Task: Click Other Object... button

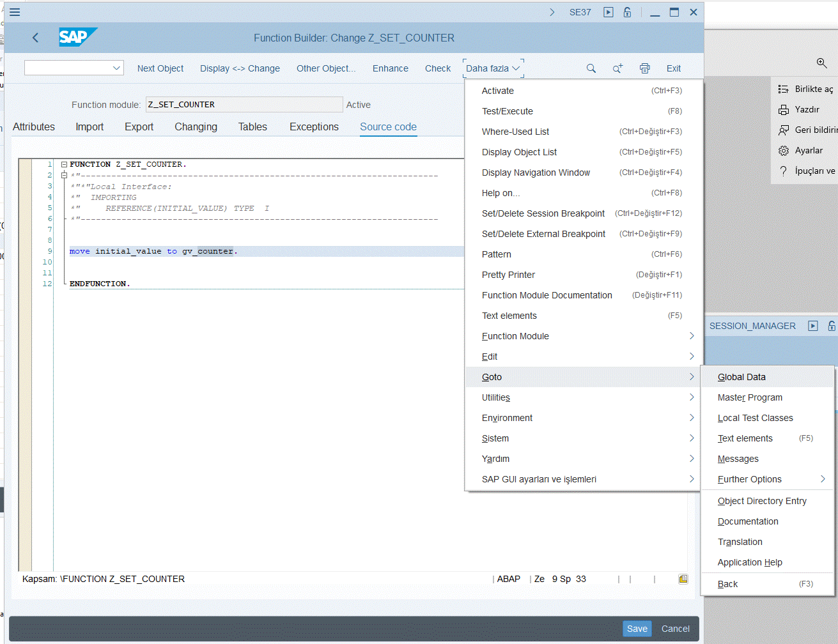Action: click(x=326, y=68)
